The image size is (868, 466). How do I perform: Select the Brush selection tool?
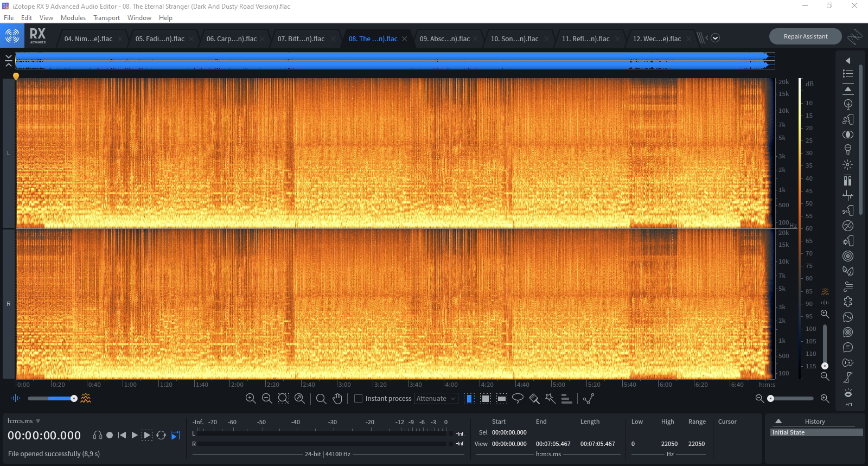tap(534, 399)
